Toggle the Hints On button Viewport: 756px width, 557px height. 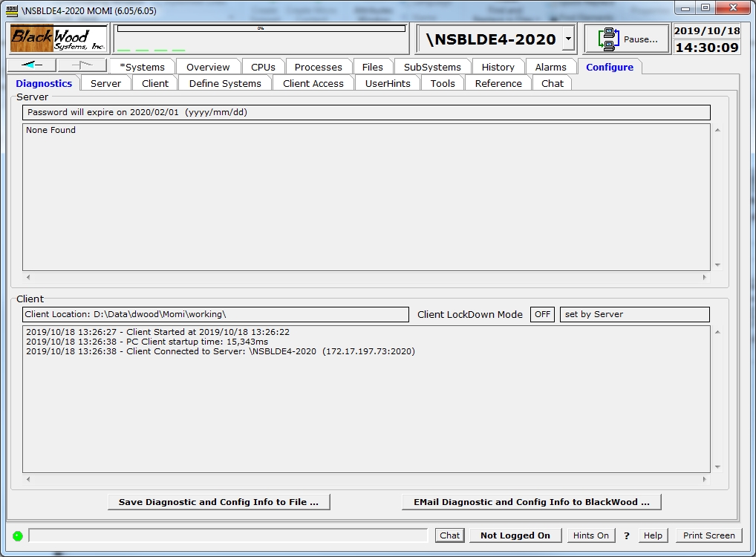pos(591,535)
